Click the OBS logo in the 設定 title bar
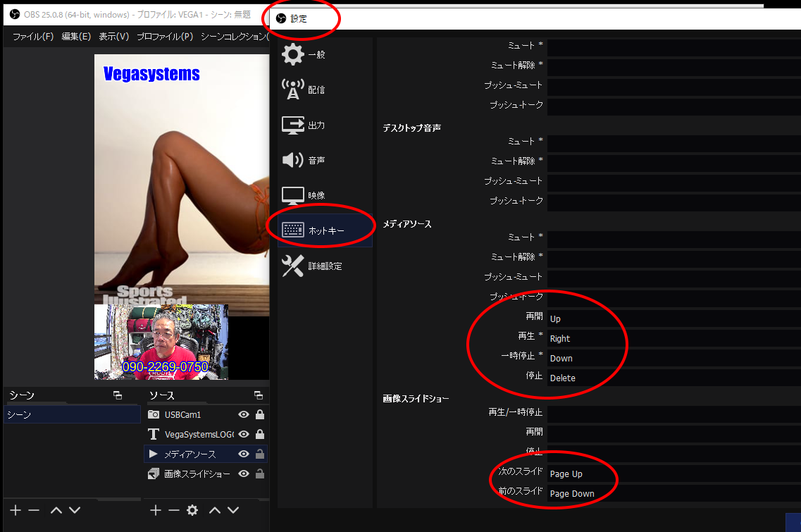 point(281,19)
